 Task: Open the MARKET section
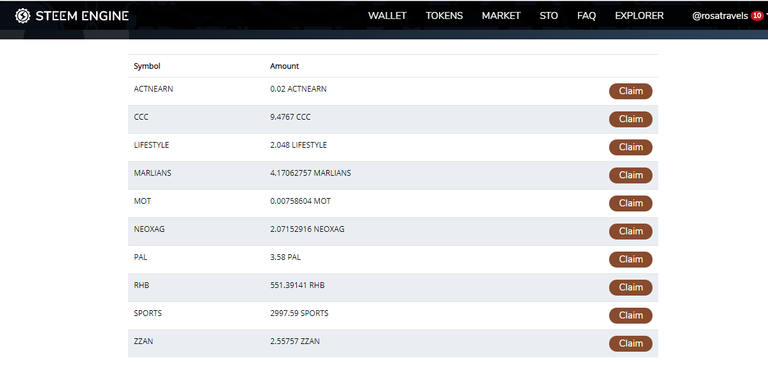501,16
